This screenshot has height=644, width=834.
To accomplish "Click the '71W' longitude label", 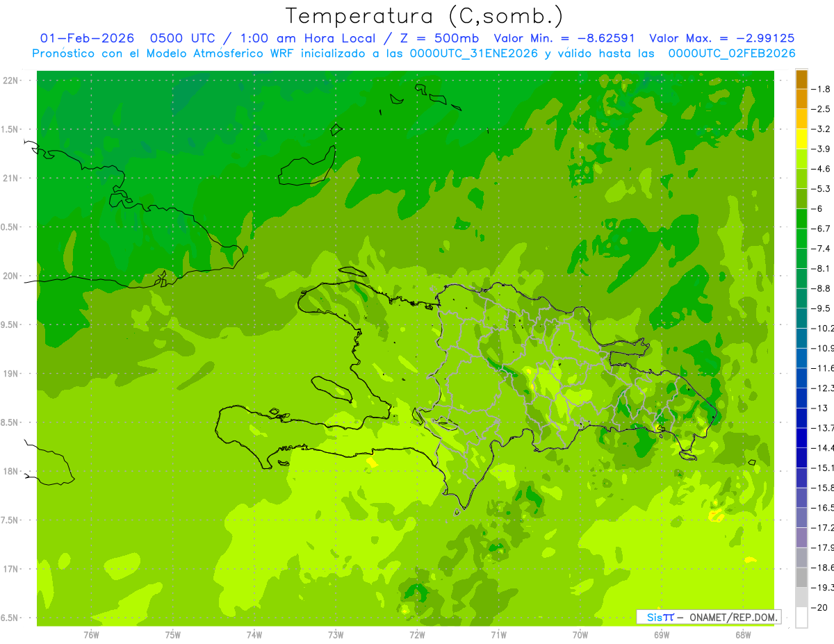I will tap(498, 634).
